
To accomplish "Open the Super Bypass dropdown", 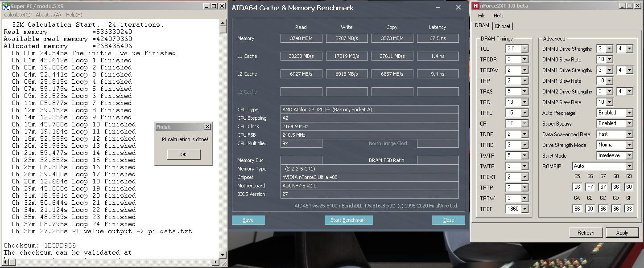I will tap(629, 123).
